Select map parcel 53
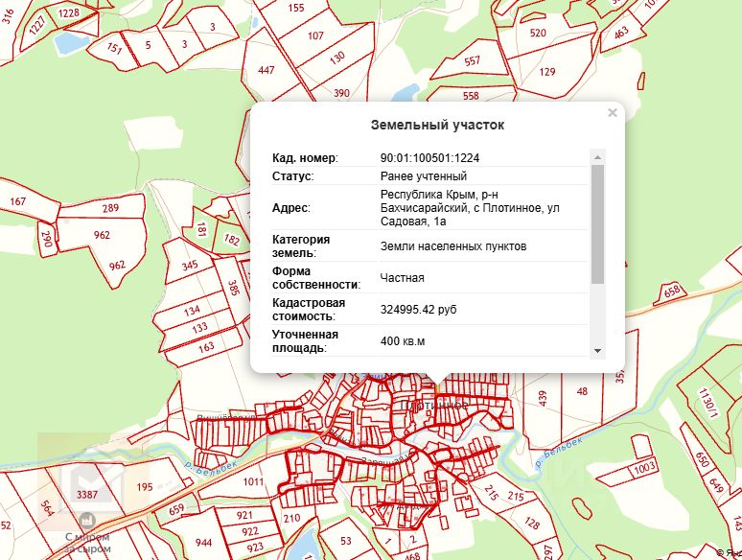Image resolution: width=742 pixels, height=560 pixels. point(346,541)
